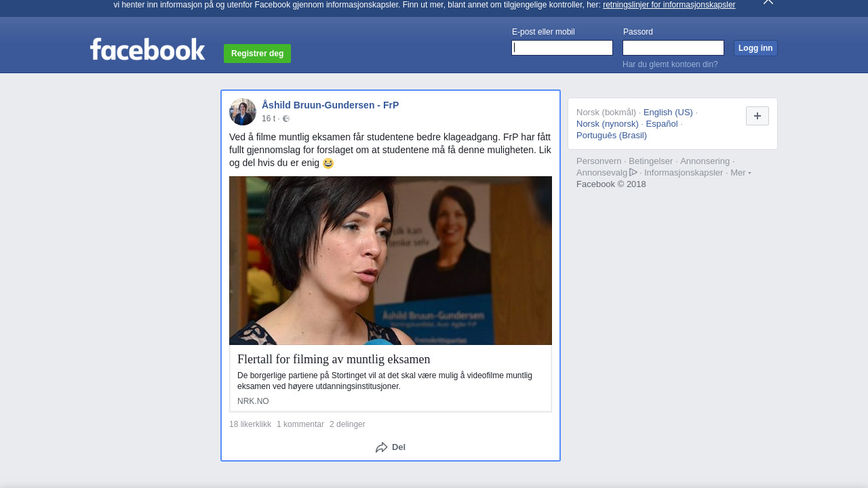Click Norsk (bokmål) current language text
The height and width of the screenshot is (488, 868).
(606, 113)
